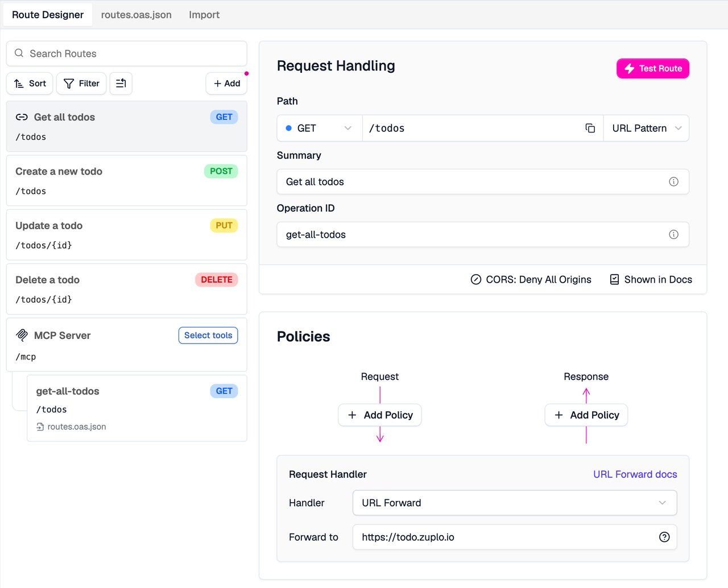Screen dimensions: 728x588
Task: Click the info icon in Operation ID field
Action: click(673, 235)
